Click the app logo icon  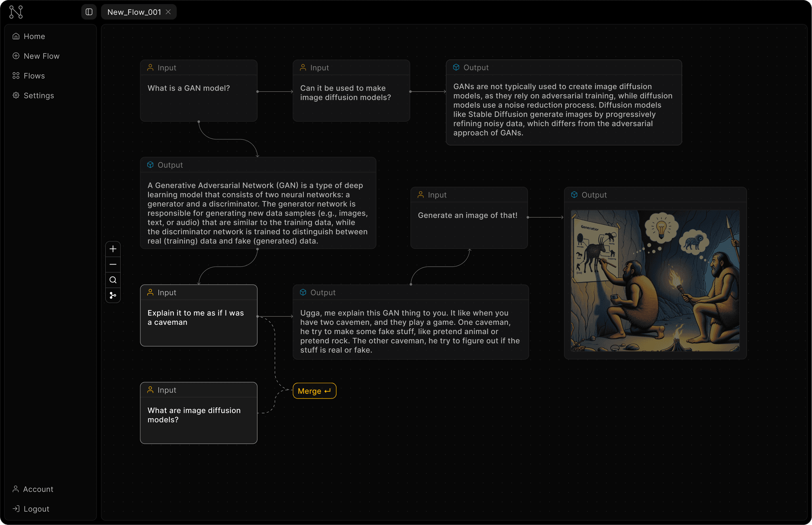16,12
